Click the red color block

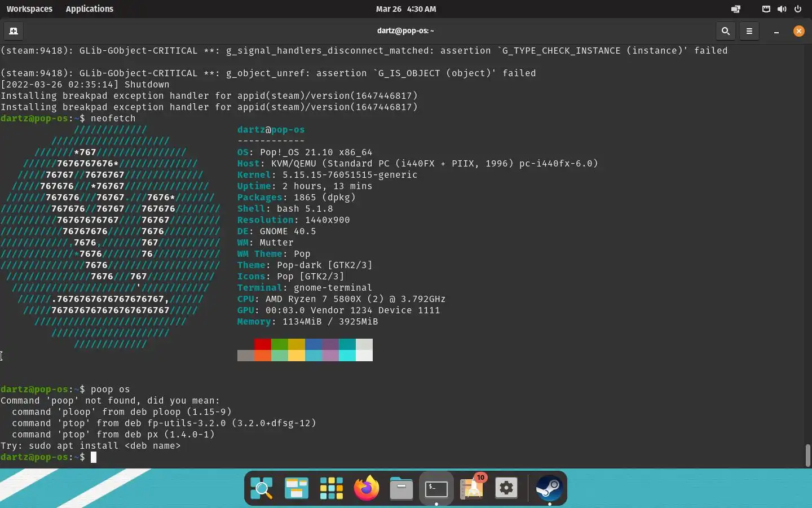(x=263, y=344)
